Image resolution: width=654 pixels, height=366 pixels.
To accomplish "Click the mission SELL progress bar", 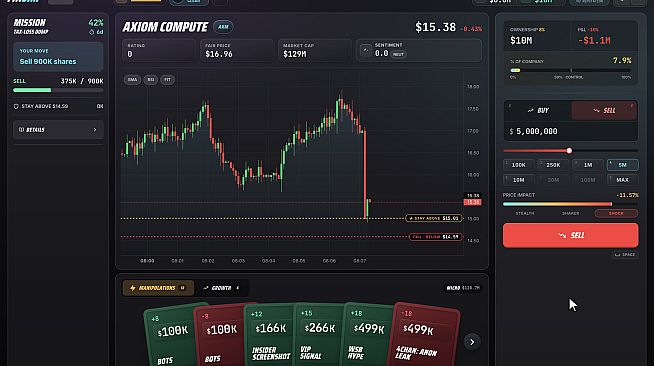I will [58, 90].
